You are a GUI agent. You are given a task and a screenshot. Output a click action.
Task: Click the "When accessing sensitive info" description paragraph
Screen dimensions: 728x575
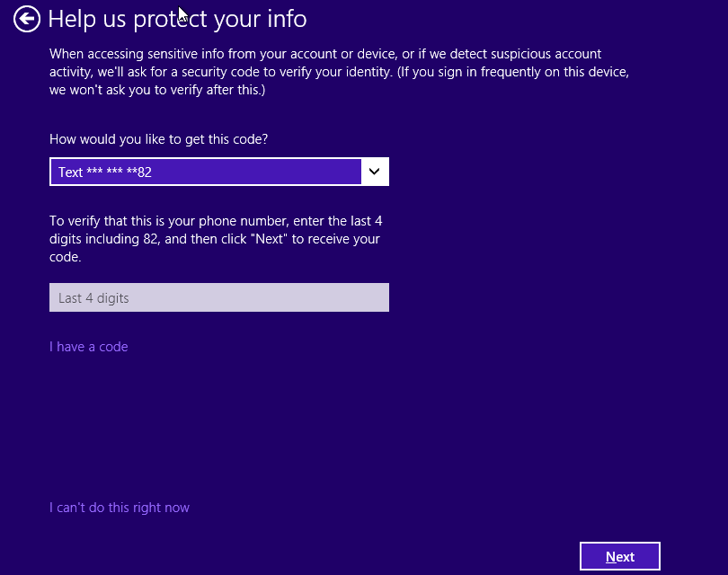point(340,72)
